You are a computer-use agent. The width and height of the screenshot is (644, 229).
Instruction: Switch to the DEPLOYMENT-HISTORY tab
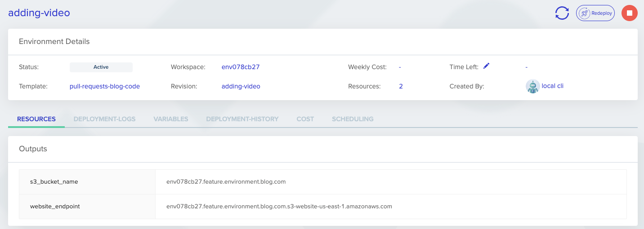point(242,119)
